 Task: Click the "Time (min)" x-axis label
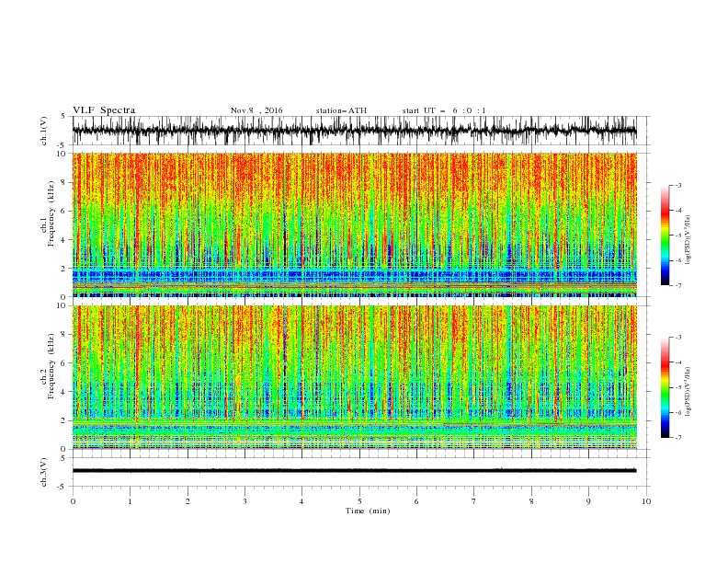click(x=368, y=511)
